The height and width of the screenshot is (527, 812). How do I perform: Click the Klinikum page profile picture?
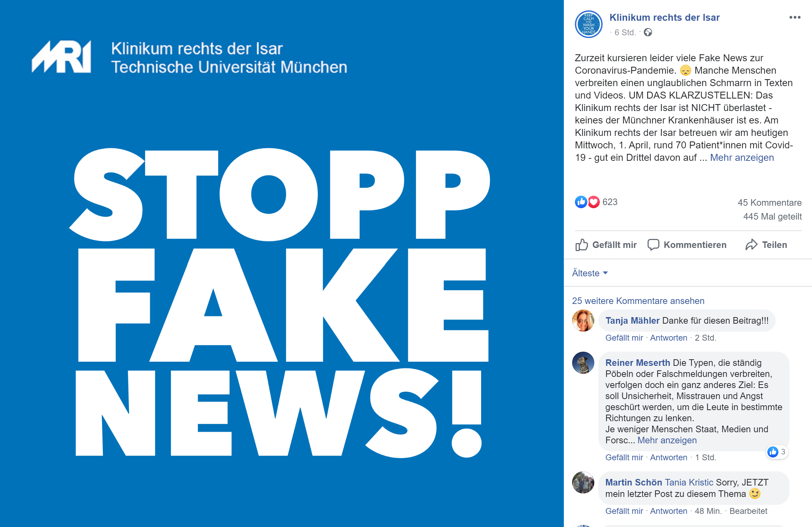click(588, 24)
